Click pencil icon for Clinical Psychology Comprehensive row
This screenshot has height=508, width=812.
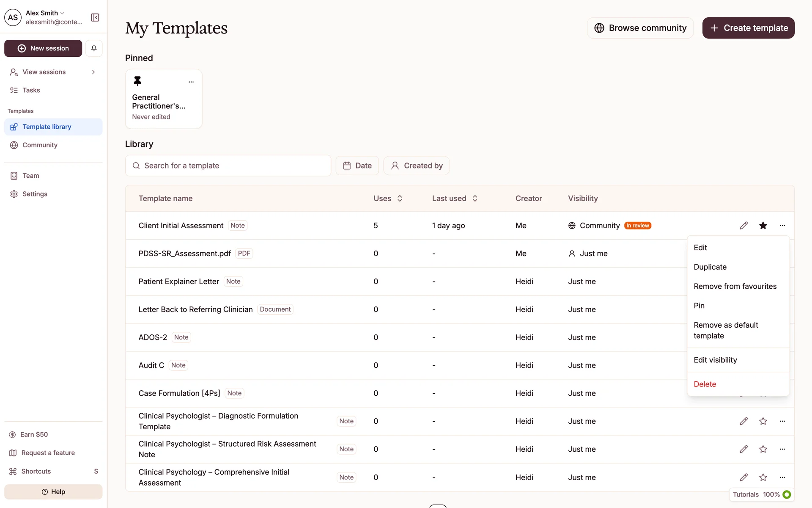point(743,477)
